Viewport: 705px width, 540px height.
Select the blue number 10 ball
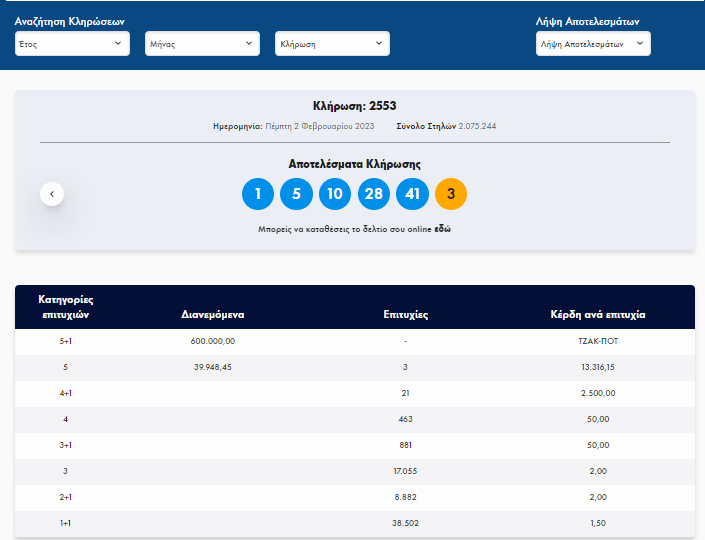pos(334,194)
